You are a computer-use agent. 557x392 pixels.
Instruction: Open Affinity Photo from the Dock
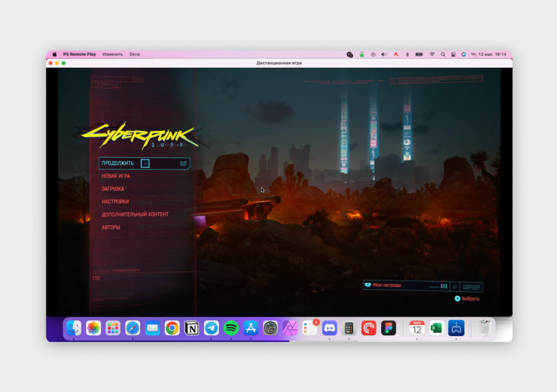click(290, 328)
